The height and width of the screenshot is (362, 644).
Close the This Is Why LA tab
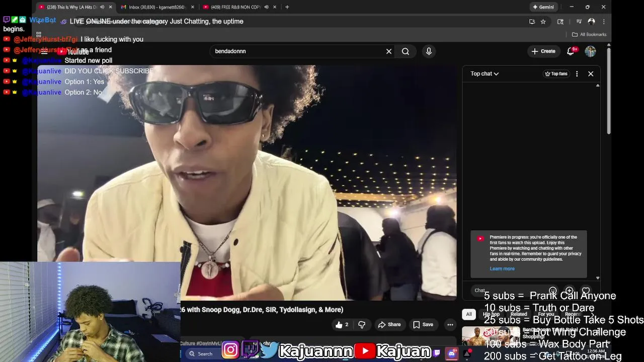110,7
